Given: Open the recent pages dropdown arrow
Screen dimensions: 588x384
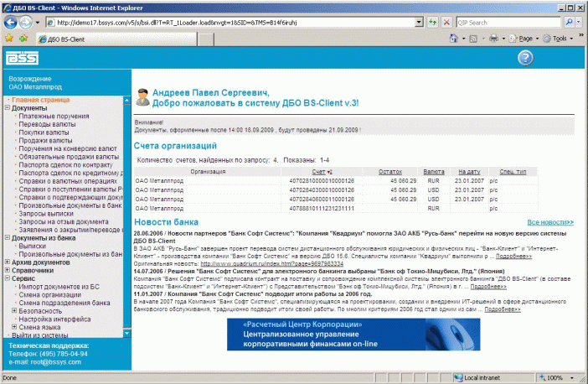Looking at the screenshot, I should pyautogui.click(x=38, y=23).
